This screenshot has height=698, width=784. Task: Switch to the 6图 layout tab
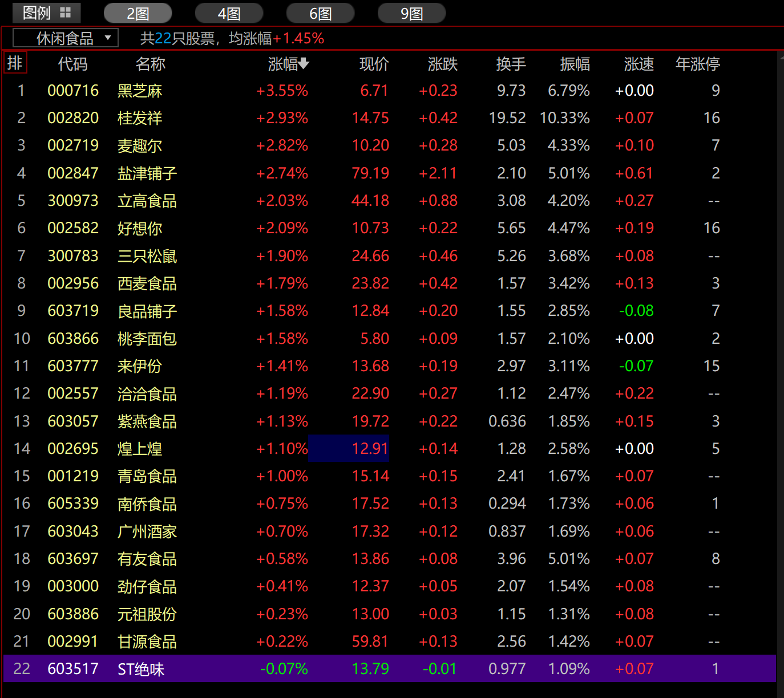(x=320, y=13)
